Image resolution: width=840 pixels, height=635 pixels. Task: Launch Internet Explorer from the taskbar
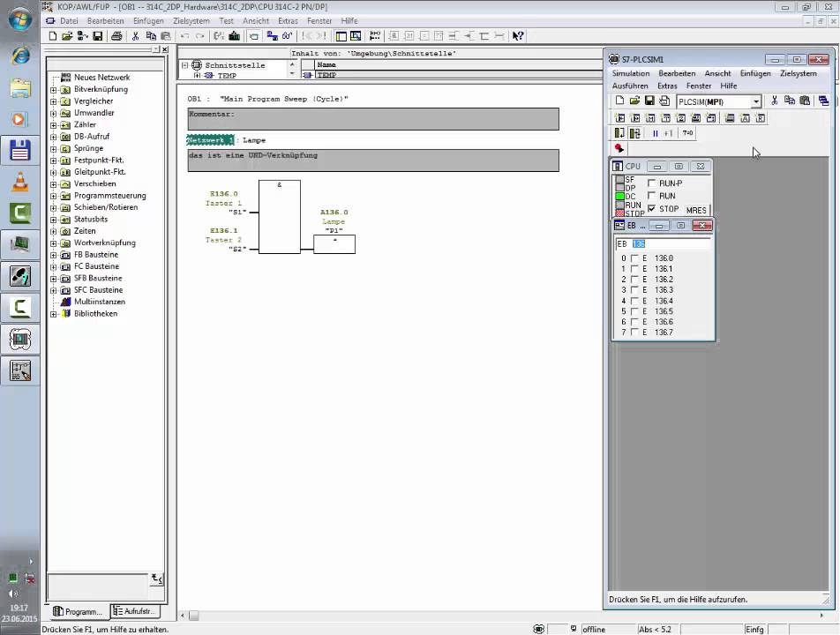tap(19, 56)
